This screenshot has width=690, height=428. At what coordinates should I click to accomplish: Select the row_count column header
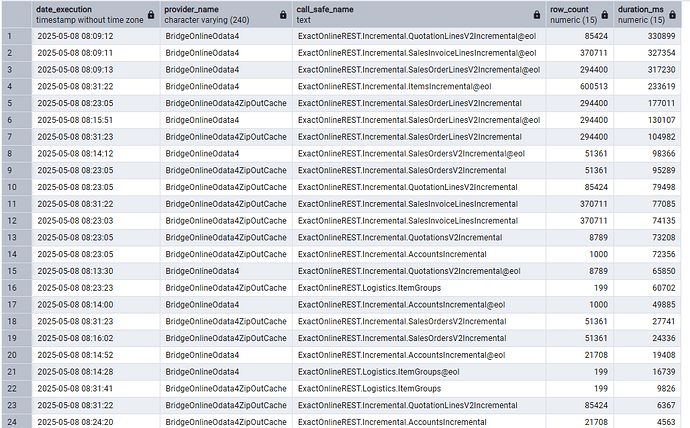(x=580, y=15)
